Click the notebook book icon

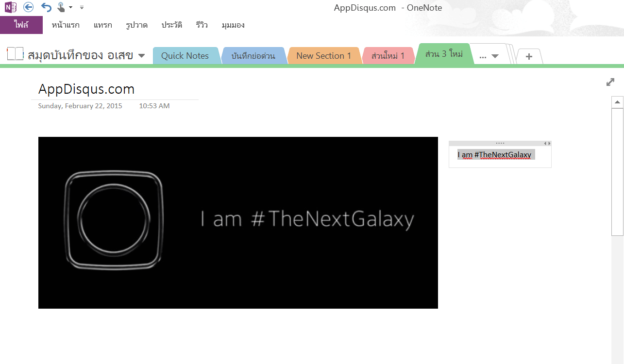tap(15, 54)
